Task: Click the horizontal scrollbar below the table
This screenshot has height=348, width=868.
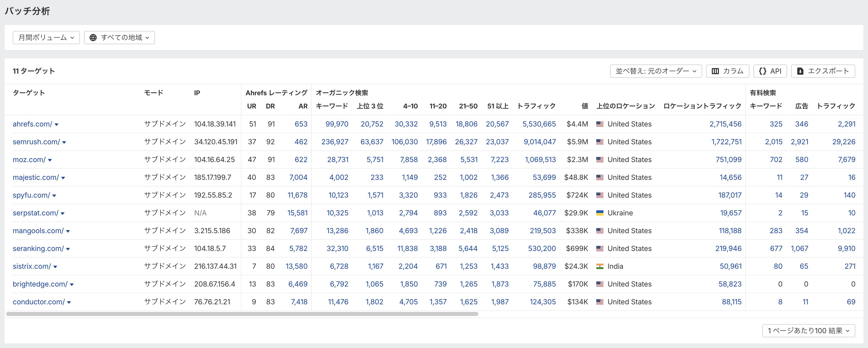Action: [242, 314]
